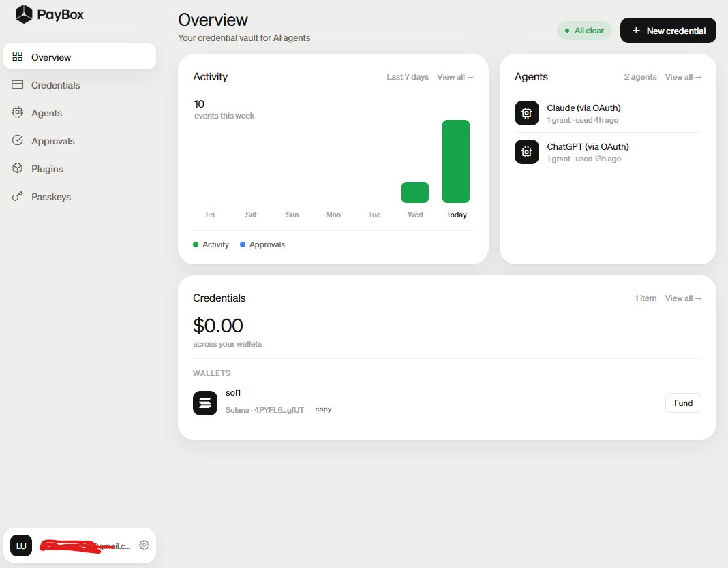Viewport: 728px width, 568px height.
Task: Click the Approvals checkmark icon in sidebar
Action: click(18, 140)
